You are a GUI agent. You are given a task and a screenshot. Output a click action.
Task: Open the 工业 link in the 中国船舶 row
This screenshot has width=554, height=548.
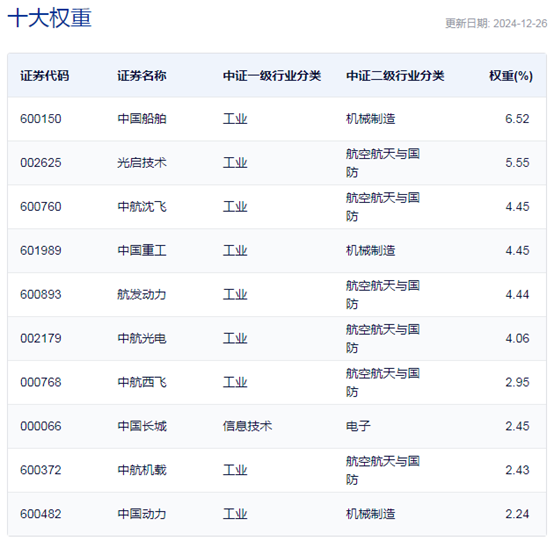pyautogui.click(x=235, y=119)
